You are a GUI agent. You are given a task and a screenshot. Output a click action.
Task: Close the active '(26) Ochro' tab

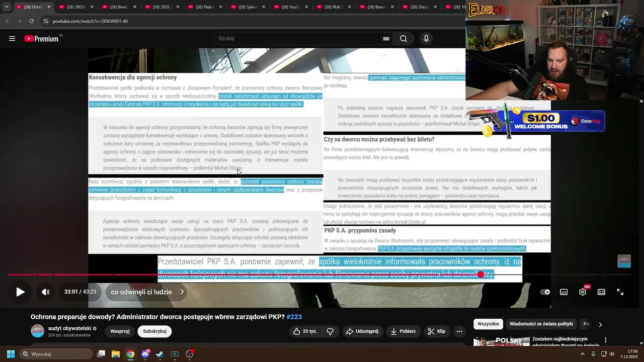pyautogui.click(x=49, y=7)
